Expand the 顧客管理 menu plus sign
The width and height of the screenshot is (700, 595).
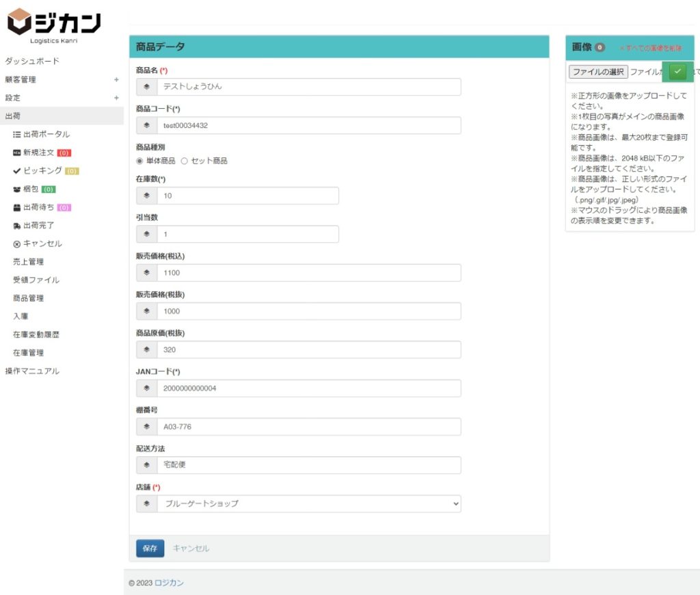tap(116, 79)
